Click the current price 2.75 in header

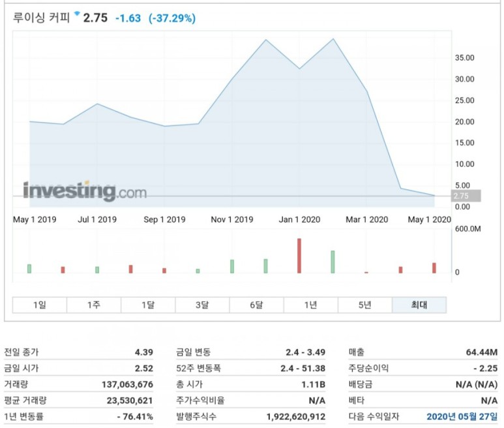(x=95, y=18)
